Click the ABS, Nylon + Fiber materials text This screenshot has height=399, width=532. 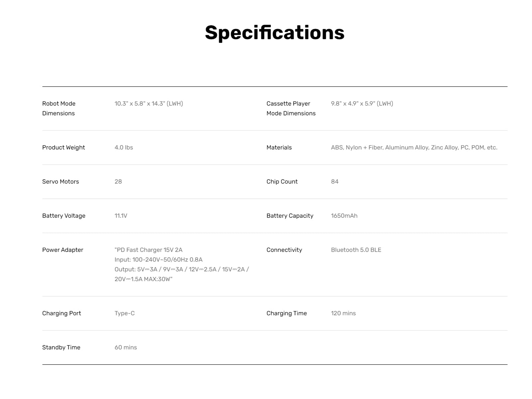pyautogui.click(x=414, y=147)
